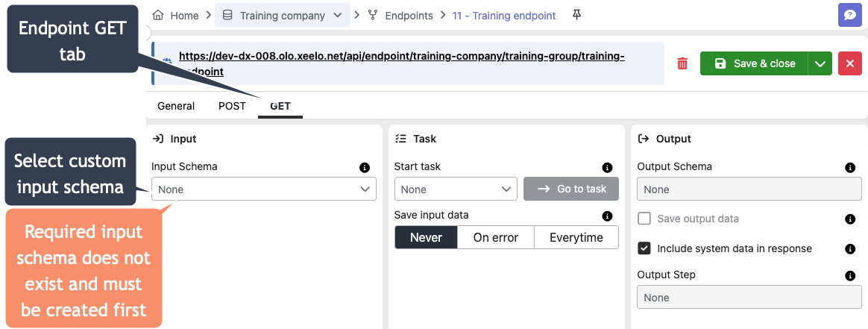The width and height of the screenshot is (868, 329).
Task: Select On error for Save input data
Action: click(496, 237)
